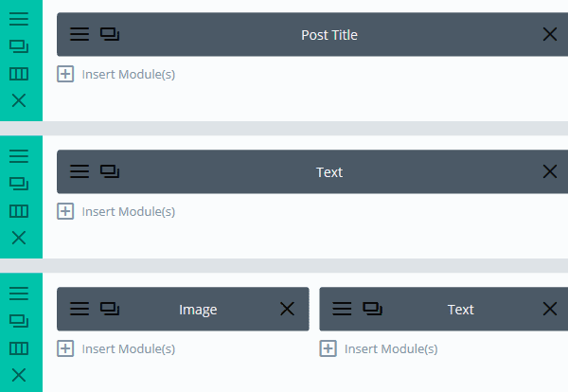This screenshot has height=392, width=568.
Task: Insert module under the Image column
Action: click(x=115, y=348)
